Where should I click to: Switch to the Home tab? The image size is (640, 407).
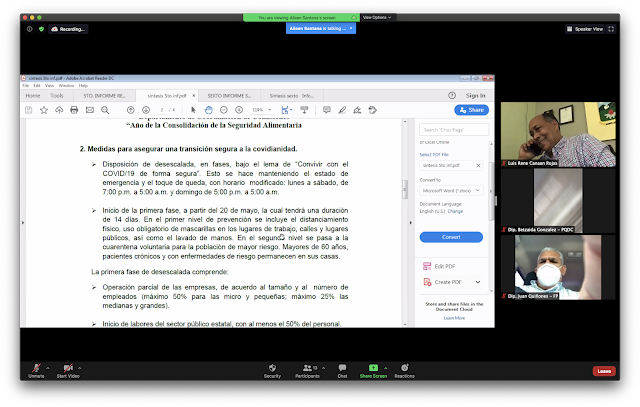(x=33, y=96)
